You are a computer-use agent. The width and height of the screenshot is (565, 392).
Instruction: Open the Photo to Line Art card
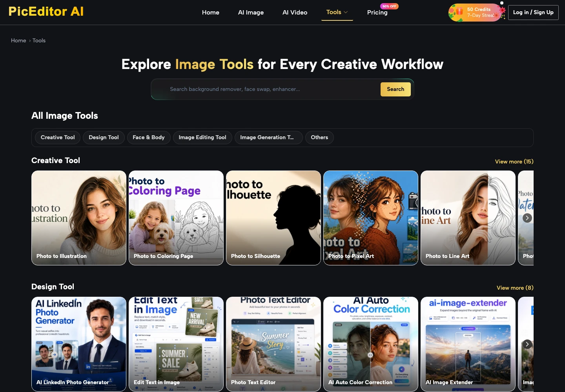[x=468, y=218]
